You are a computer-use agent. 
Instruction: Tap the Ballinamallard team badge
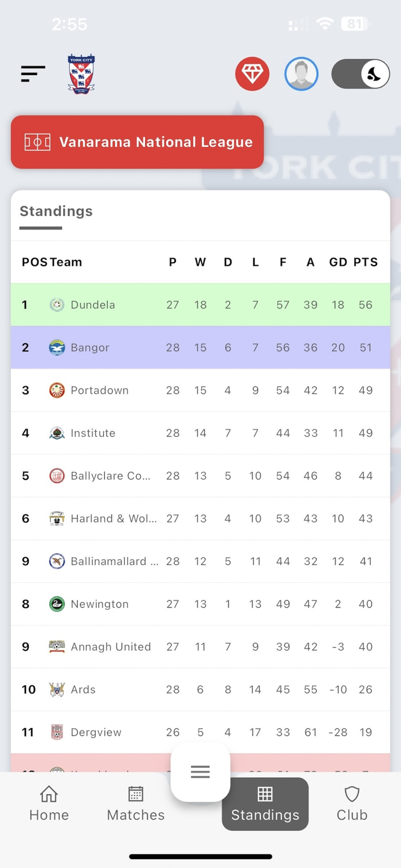click(56, 561)
